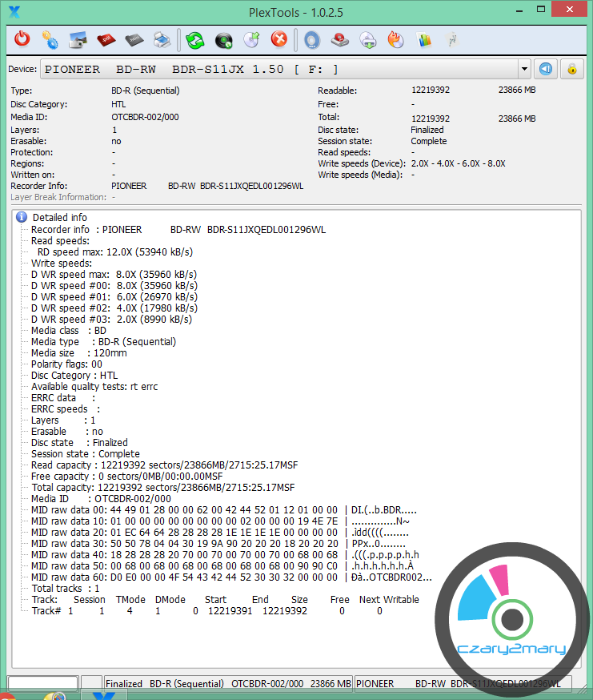
Task: Click the empty status bar field at left
Action: click(42, 683)
